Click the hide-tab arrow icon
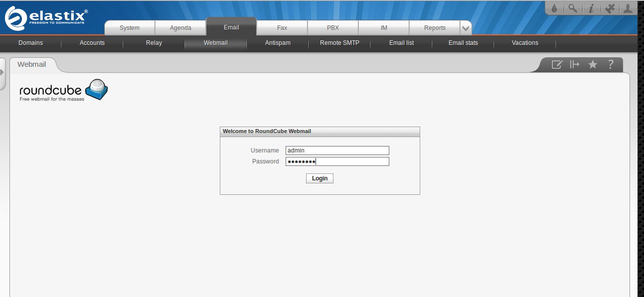The width and height of the screenshot is (644, 297). [x=575, y=64]
